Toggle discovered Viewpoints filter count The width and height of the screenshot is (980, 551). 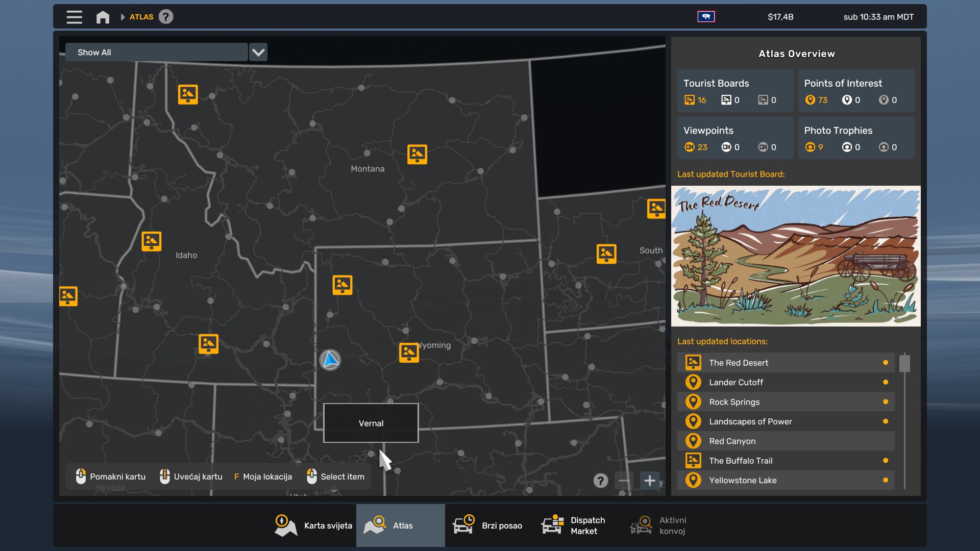696,147
